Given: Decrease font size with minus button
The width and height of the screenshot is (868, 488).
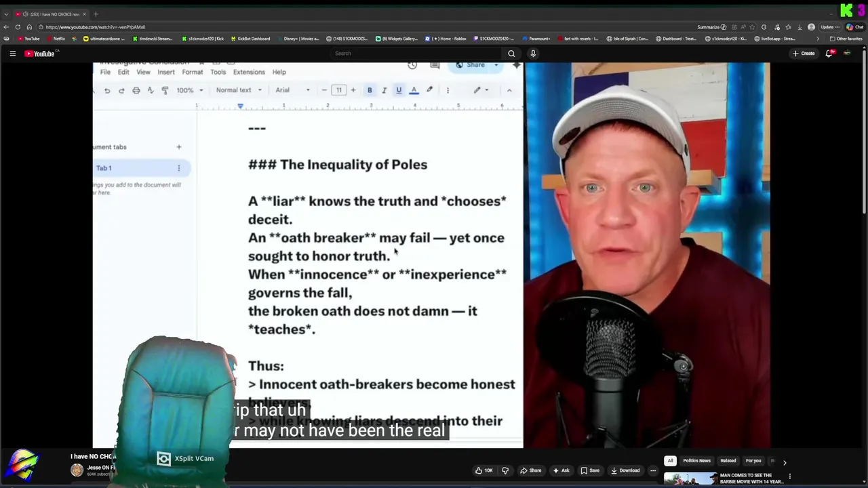Looking at the screenshot, I should point(324,90).
